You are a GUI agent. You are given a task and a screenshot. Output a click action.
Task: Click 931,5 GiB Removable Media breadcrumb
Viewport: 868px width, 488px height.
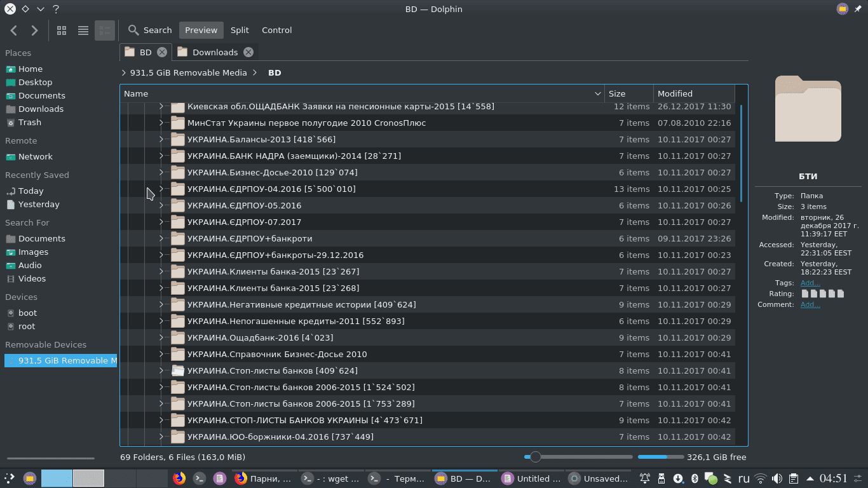tap(188, 72)
